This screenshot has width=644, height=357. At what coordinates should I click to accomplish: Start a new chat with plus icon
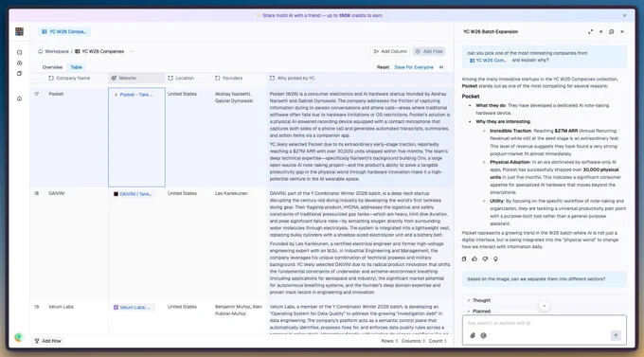pos(600,31)
